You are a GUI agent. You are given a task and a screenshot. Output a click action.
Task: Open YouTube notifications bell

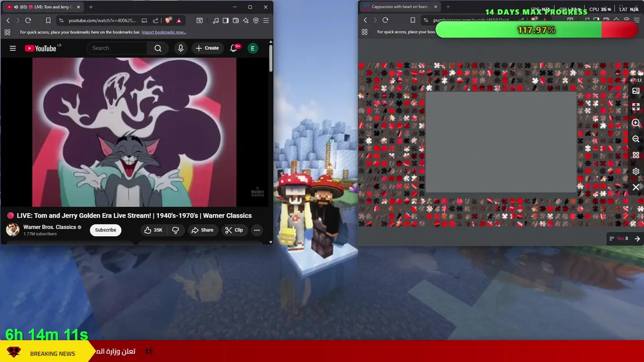point(234,48)
